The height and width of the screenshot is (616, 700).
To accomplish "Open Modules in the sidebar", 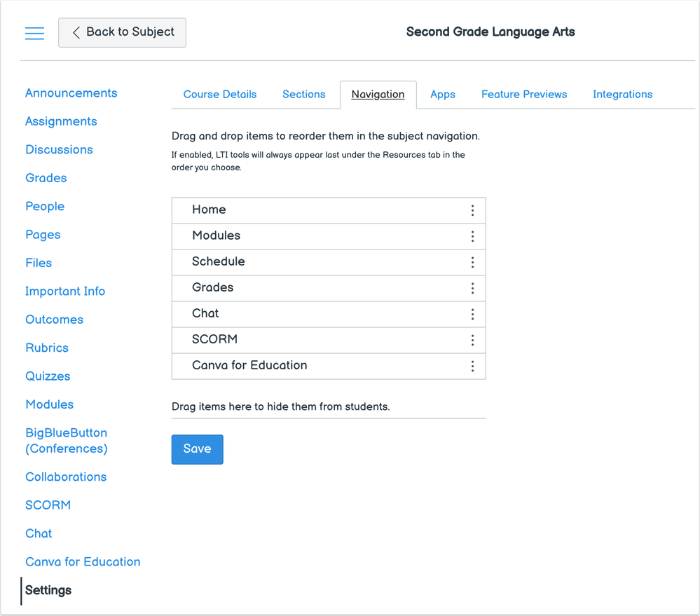I will 50,404.
